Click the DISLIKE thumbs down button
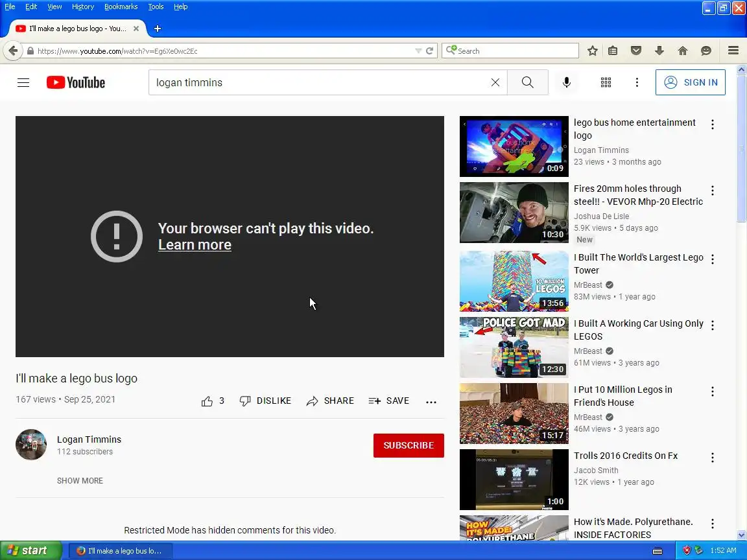The width and height of the screenshot is (747, 560). (265, 401)
